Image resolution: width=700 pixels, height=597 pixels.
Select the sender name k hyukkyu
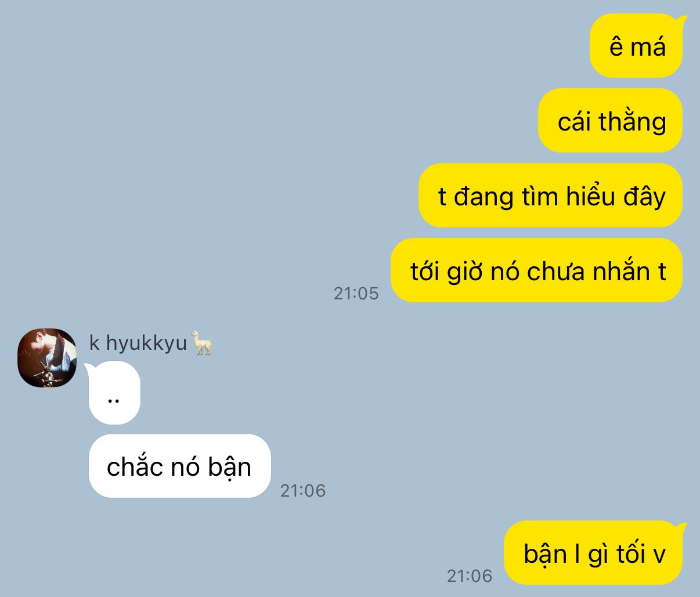(x=138, y=343)
